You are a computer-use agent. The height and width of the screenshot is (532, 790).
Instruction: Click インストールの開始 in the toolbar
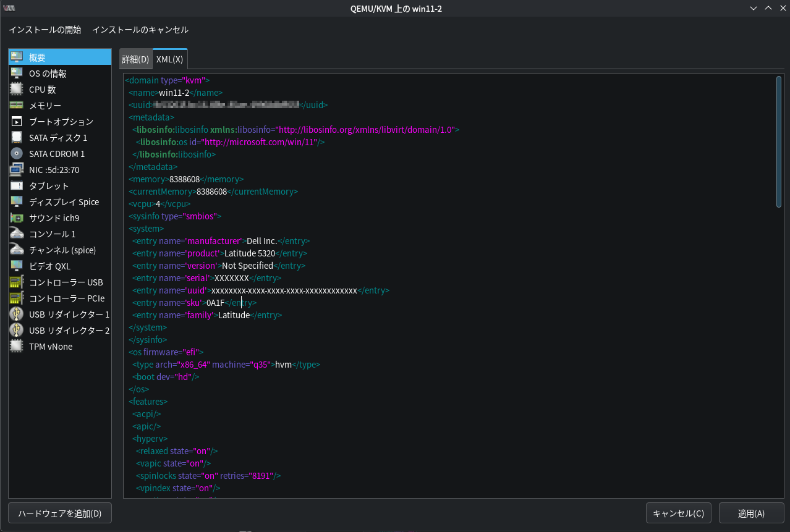click(x=45, y=30)
